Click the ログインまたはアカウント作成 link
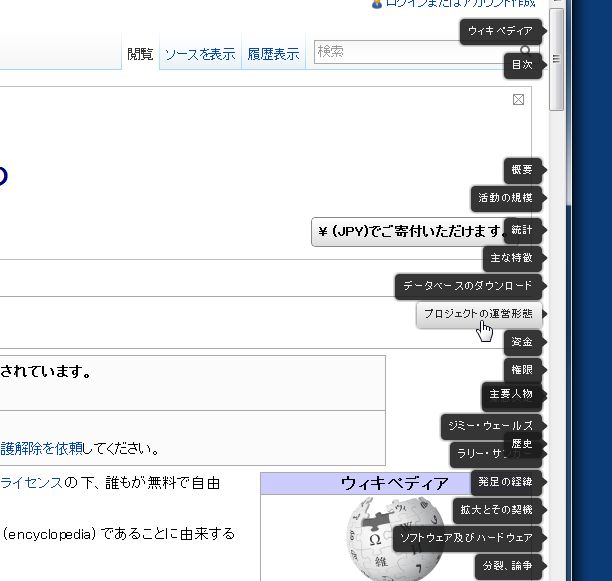Viewport: 612px width, 581px height. point(461,4)
